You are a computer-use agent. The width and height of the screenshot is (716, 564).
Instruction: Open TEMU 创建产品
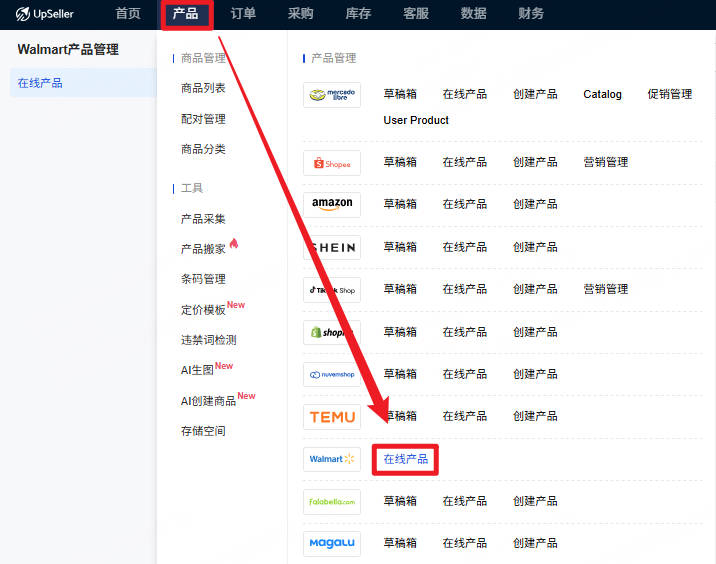click(x=535, y=416)
